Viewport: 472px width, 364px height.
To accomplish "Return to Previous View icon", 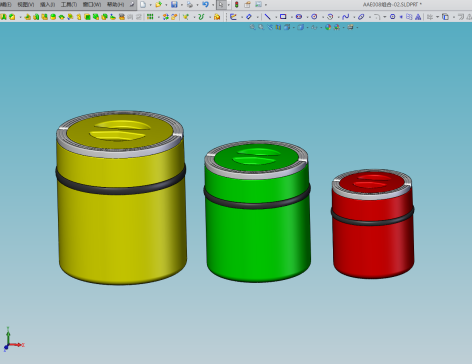I will (x=270, y=27).
